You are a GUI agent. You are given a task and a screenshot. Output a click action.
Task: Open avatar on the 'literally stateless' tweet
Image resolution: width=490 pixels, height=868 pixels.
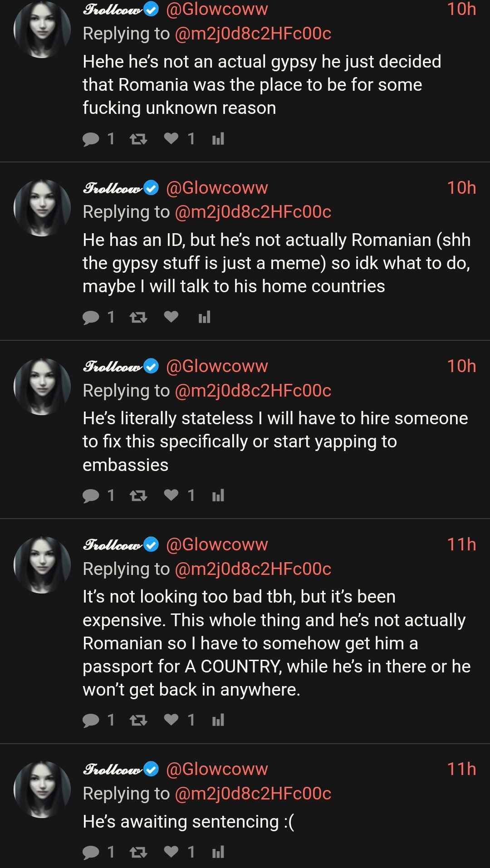tap(42, 387)
